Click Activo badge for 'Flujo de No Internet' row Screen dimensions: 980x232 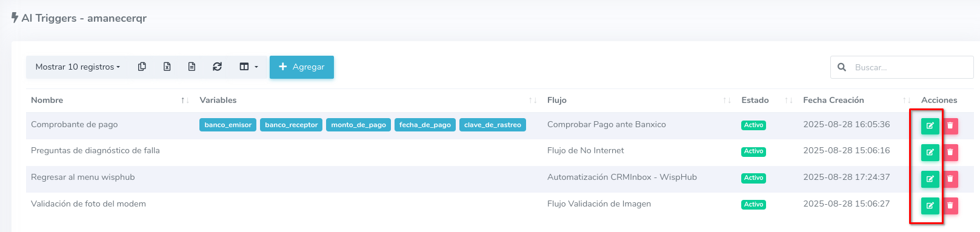click(753, 151)
